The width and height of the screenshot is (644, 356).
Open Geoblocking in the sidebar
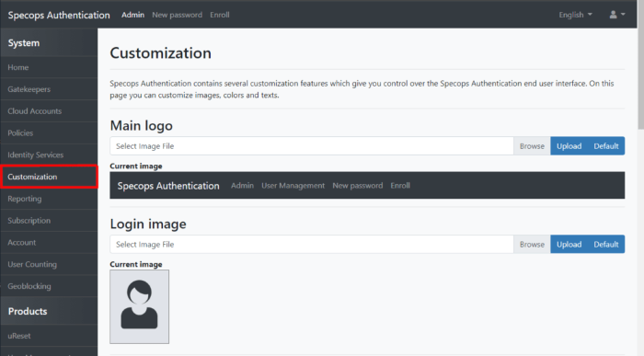(x=49, y=286)
